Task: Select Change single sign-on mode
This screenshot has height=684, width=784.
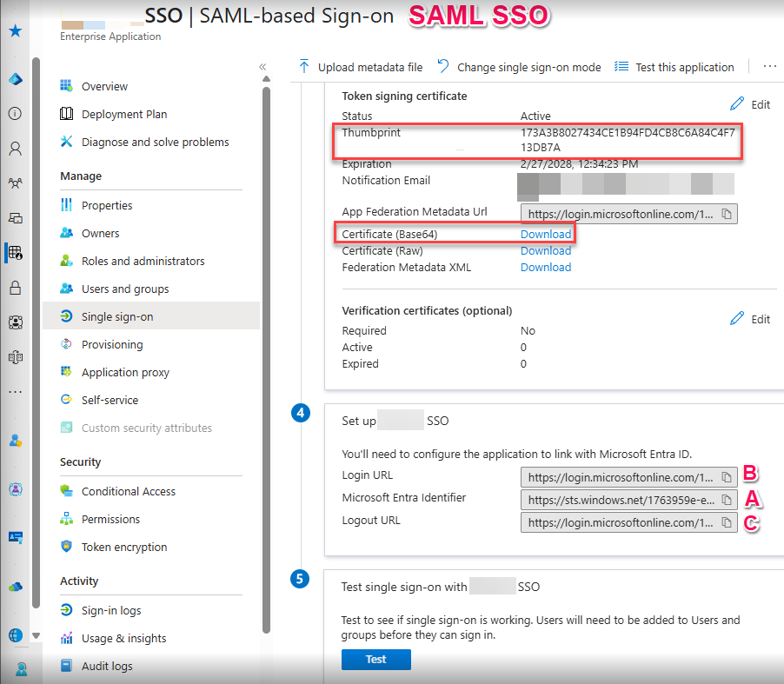Action: [x=519, y=67]
